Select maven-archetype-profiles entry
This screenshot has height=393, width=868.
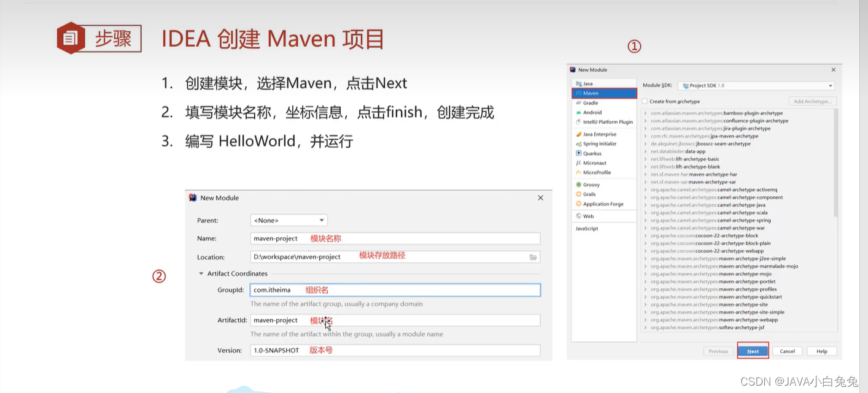pyautogui.click(x=714, y=289)
